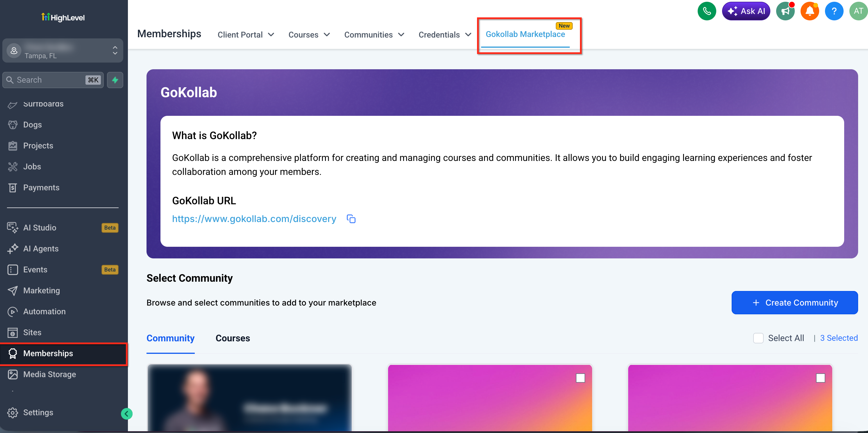Open the gokollab.com/discovery link
This screenshot has height=433, width=868.
click(x=254, y=219)
